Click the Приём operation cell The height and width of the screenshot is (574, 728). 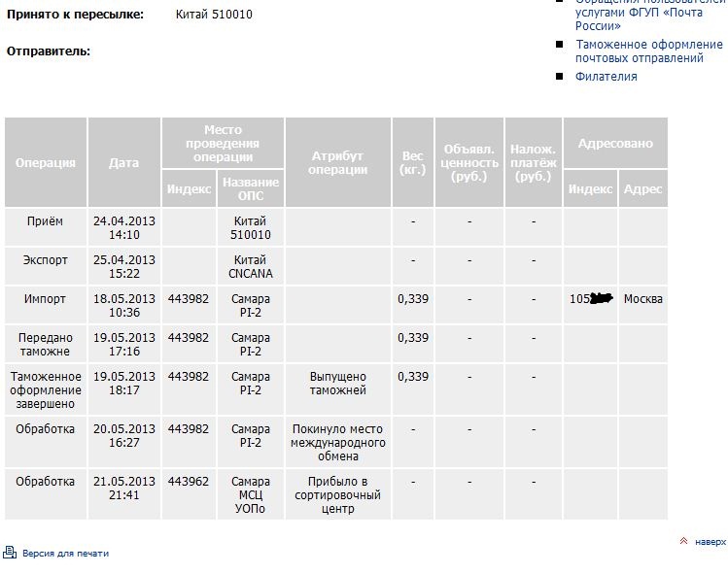[x=46, y=227]
